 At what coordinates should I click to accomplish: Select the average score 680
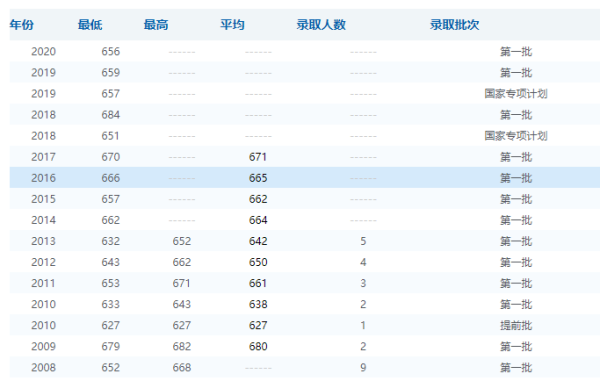(258, 346)
